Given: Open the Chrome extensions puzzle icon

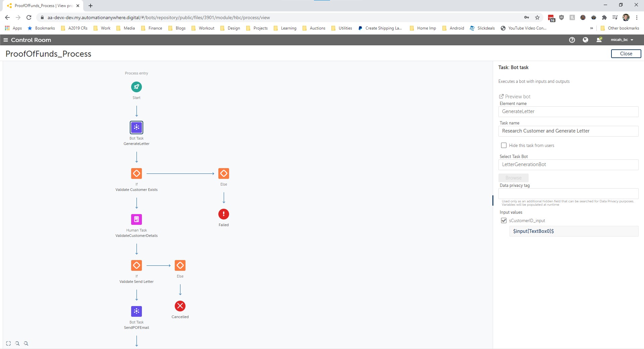Looking at the screenshot, I should pyautogui.click(x=604, y=17).
